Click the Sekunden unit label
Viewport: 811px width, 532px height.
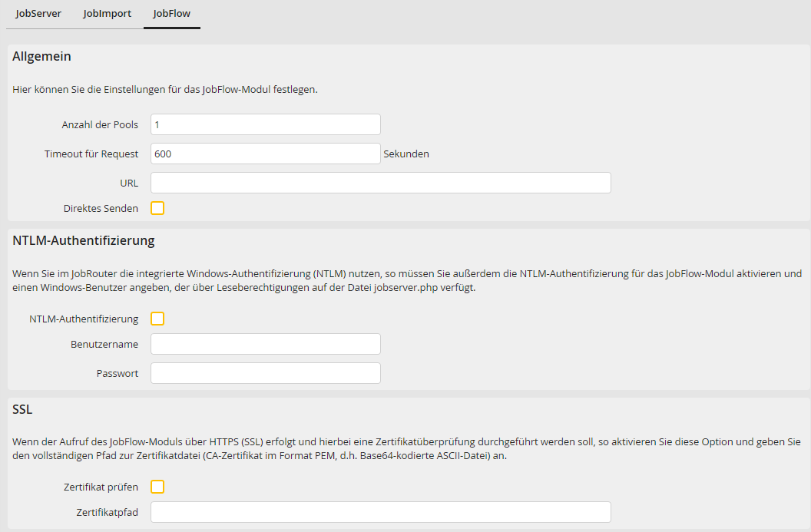click(406, 154)
